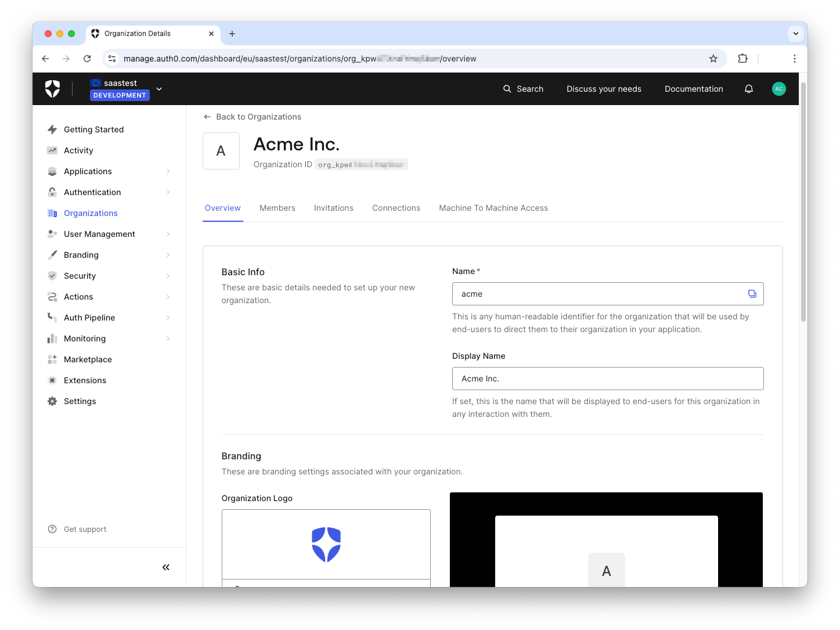Screen dimensions: 840x630
Task: Expand the Auth Pipeline submenu chevron
Action: [168, 318]
